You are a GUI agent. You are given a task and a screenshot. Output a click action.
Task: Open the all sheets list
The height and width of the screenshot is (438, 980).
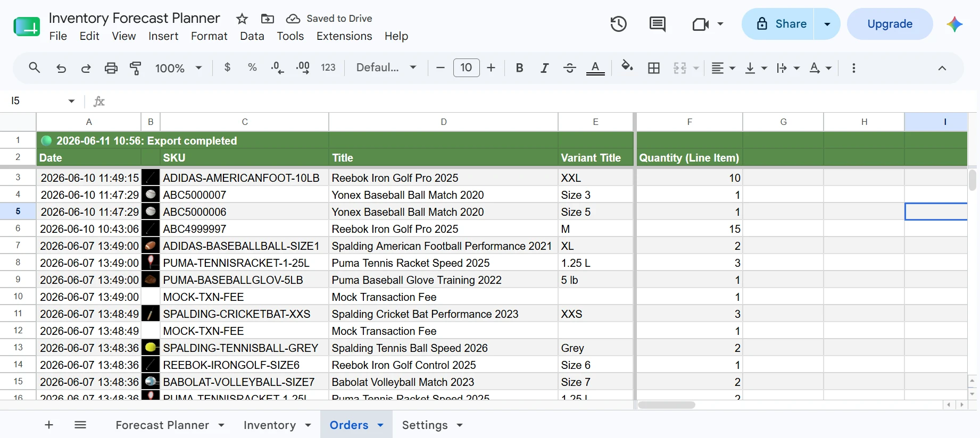pos(80,425)
